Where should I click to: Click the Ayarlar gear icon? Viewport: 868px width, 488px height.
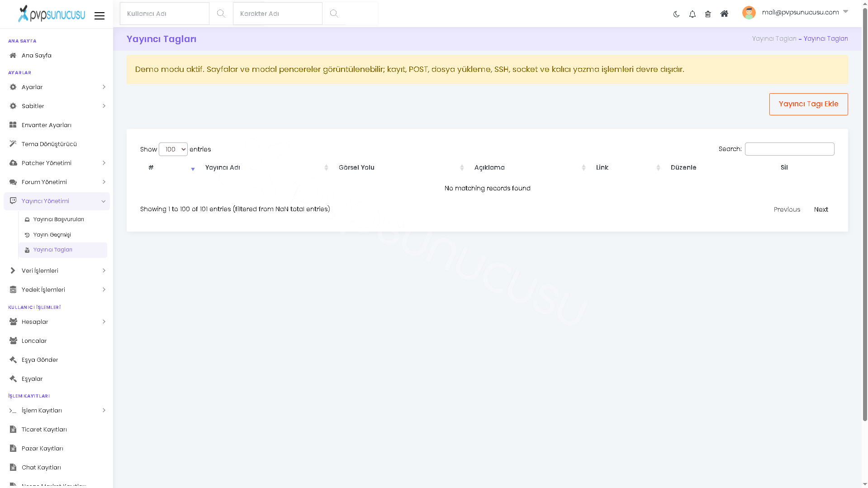click(13, 87)
